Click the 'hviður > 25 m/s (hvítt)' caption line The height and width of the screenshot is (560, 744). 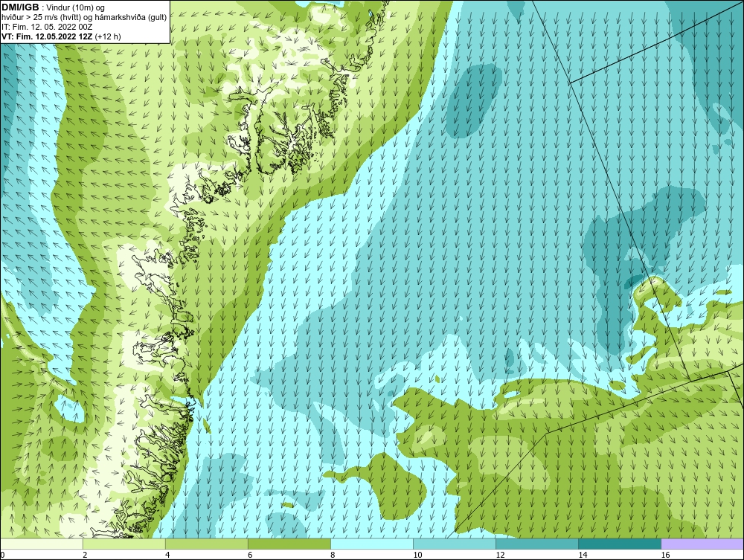84,17
